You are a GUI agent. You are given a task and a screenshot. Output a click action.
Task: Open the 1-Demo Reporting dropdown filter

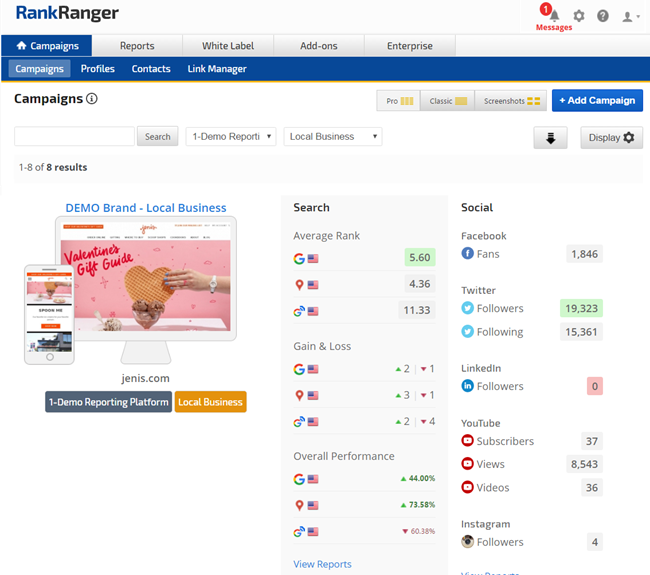click(231, 136)
